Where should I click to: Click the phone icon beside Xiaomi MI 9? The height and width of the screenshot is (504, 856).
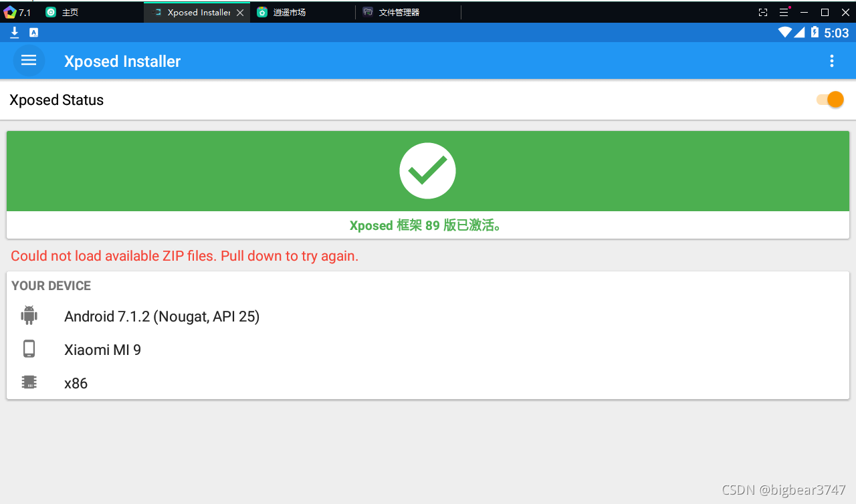pos(29,349)
